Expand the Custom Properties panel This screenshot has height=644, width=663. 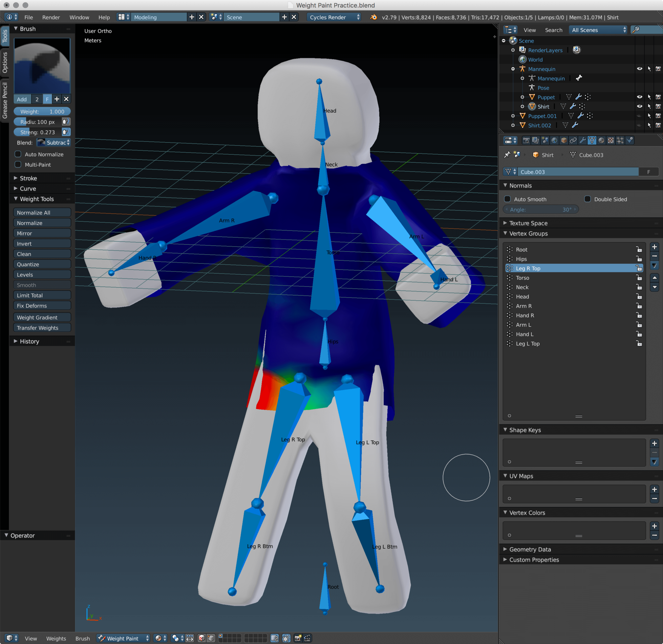click(581, 559)
